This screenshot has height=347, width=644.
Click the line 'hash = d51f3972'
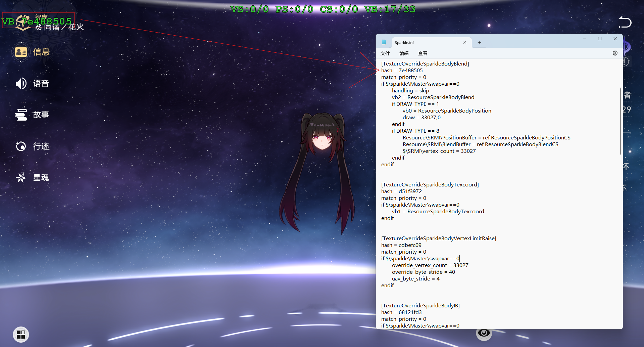(401, 191)
